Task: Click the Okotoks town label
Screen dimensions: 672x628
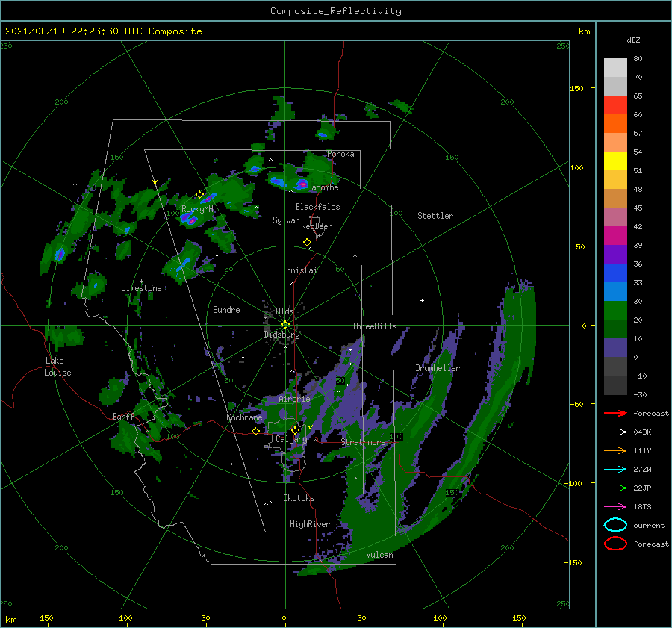Action: (x=299, y=498)
